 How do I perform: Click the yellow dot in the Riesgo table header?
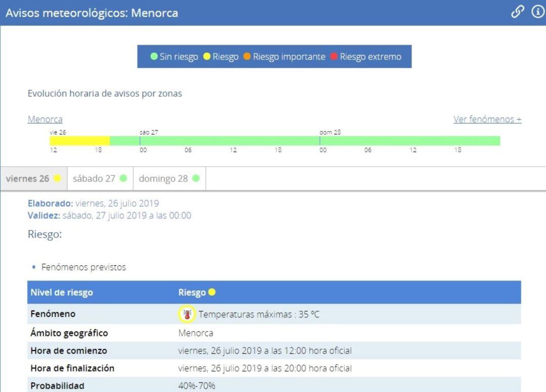coord(212,292)
